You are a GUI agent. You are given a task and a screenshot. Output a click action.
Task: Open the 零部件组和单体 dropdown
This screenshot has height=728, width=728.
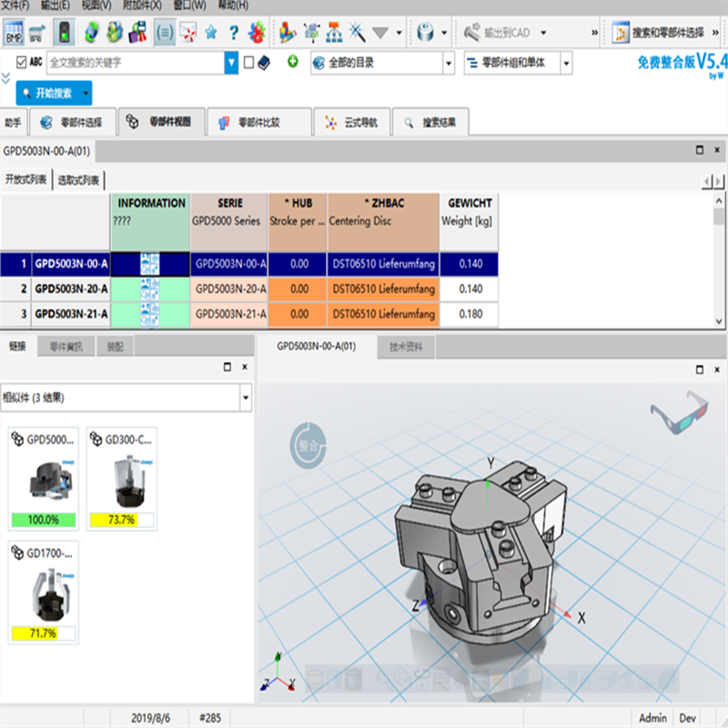pos(566,63)
